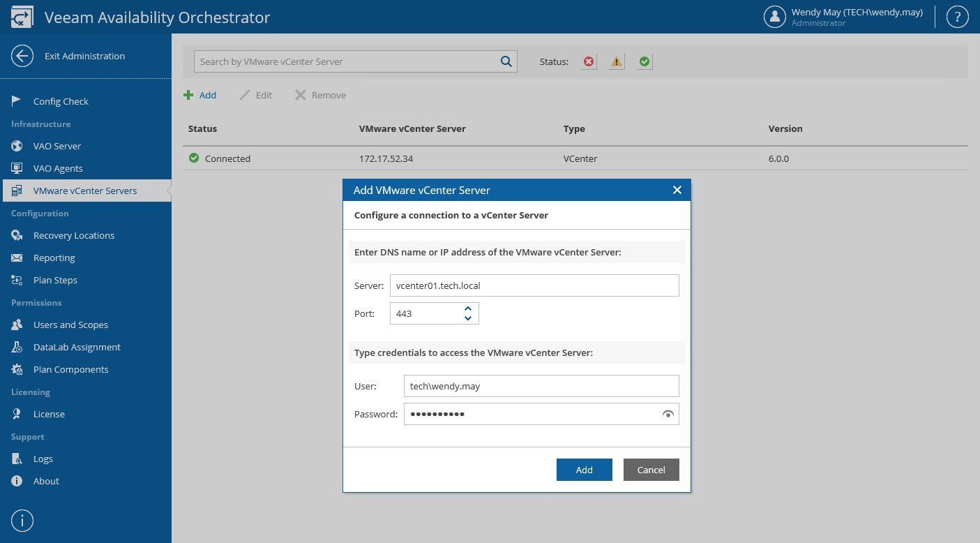Click the Server name input field
The width and height of the screenshot is (980, 543).
point(534,285)
